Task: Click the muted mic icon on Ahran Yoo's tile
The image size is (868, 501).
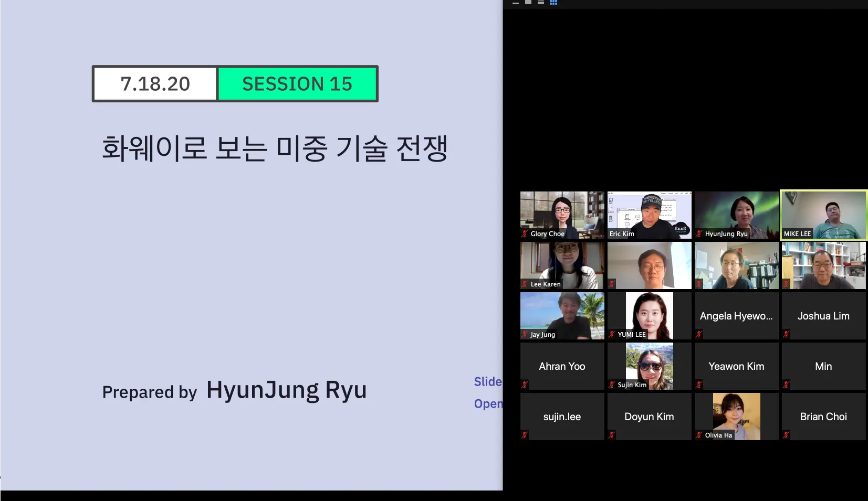Action: [525, 385]
